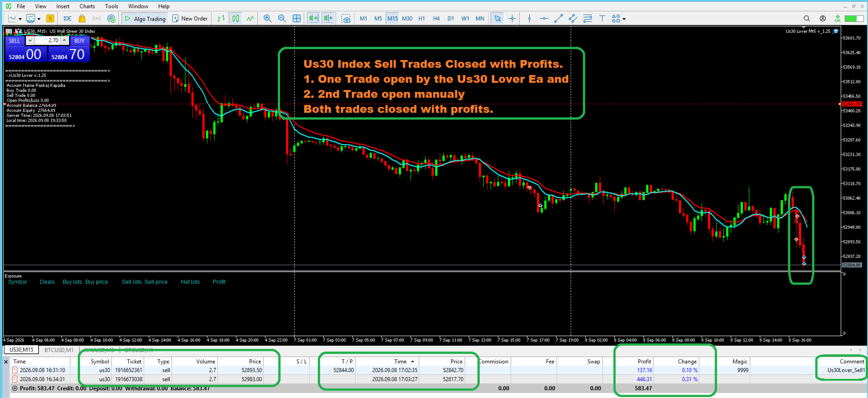Click the zoom out magnifier icon
Screen dimensions: 868x398
pos(282,18)
